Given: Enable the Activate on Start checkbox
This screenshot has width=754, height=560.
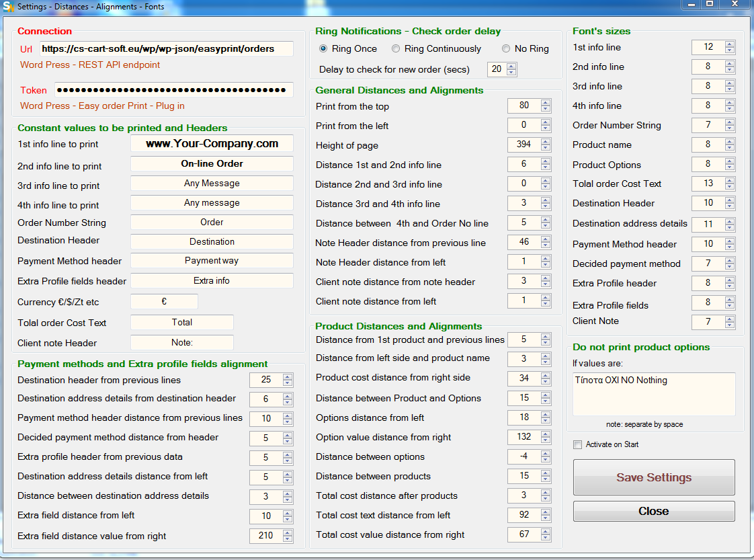Looking at the screenshot, I should coord(577,444).
